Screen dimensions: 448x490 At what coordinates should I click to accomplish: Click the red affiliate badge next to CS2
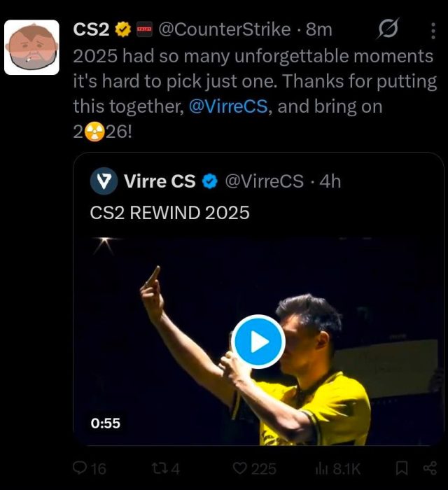click(x=145, y=29)
